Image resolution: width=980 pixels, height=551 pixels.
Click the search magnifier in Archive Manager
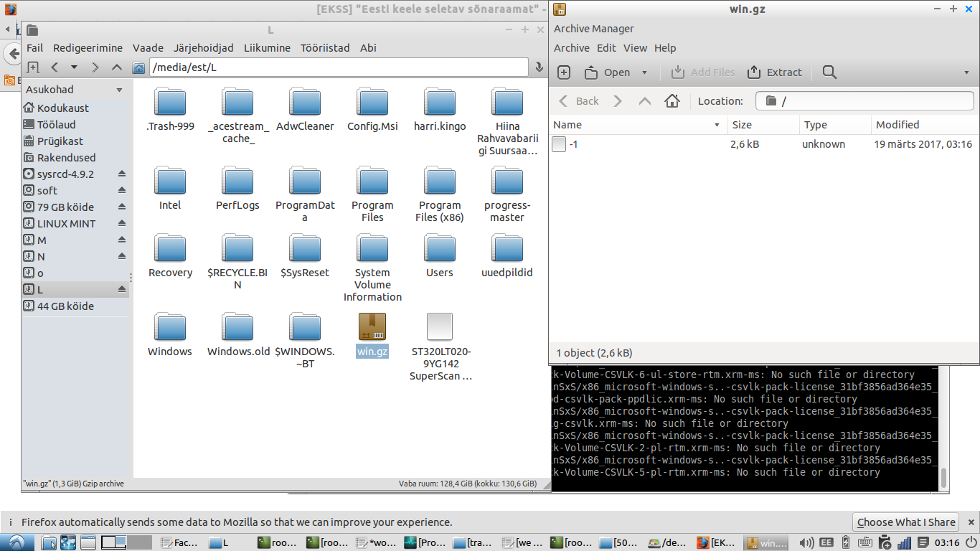click(829, 72)
